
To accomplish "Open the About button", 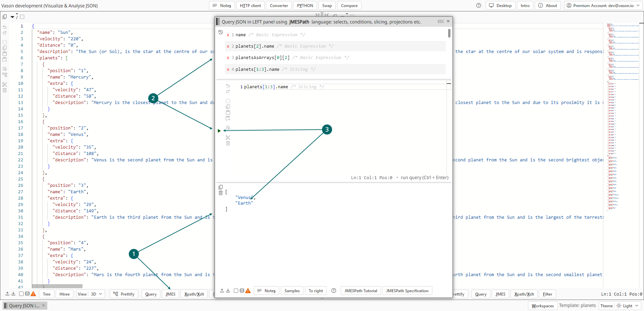I will click(x=547, y=5).
